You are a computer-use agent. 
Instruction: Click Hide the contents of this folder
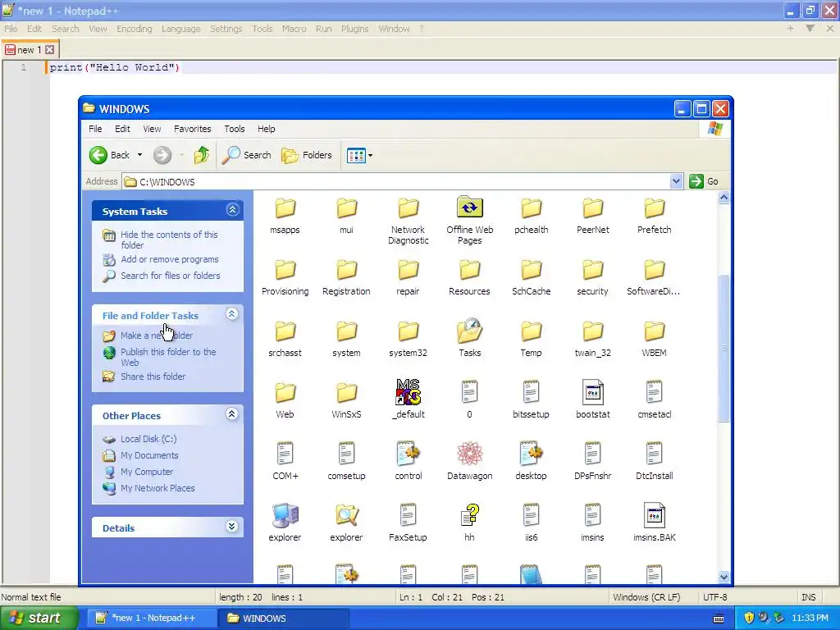coord(169,240)
